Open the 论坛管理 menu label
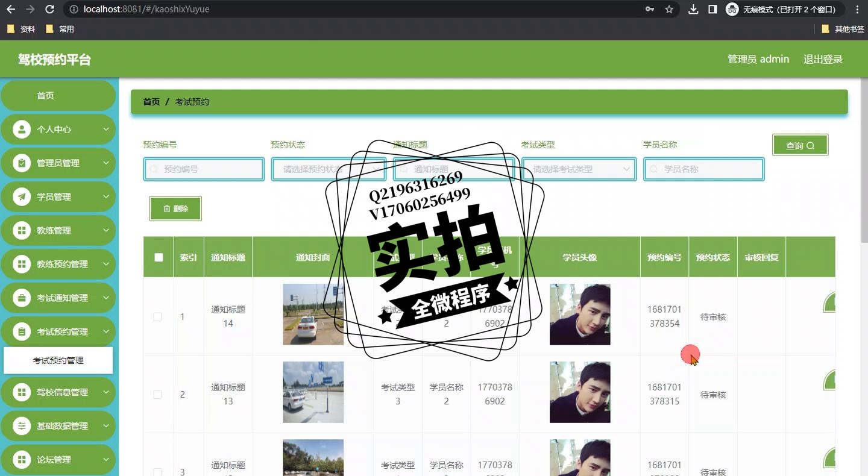 point(54,460)
